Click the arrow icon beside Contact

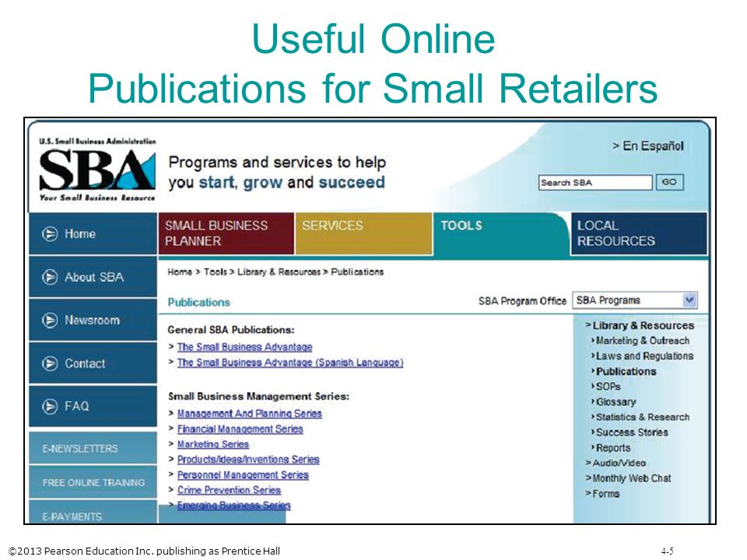[x=50, y=363]
